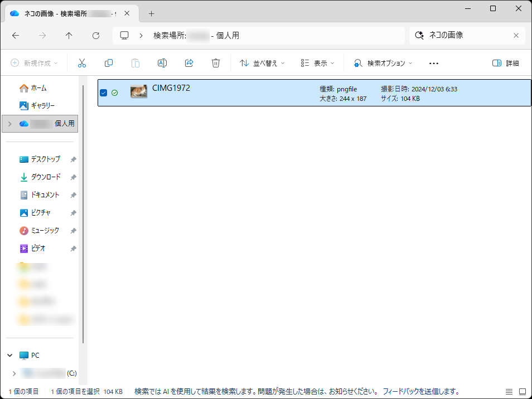Toggle the OneDrive sync status icon
532x399 pixels.
coord(114,93)
